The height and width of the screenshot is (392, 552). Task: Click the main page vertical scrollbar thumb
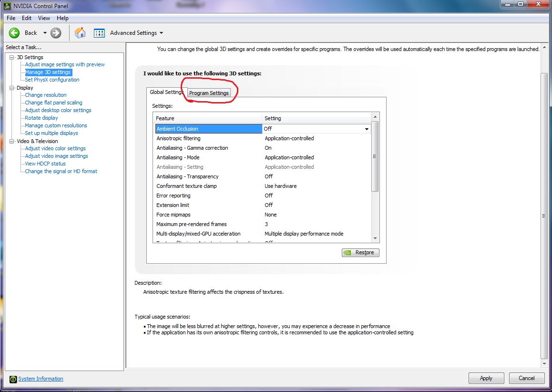click(x=544, y=216)
